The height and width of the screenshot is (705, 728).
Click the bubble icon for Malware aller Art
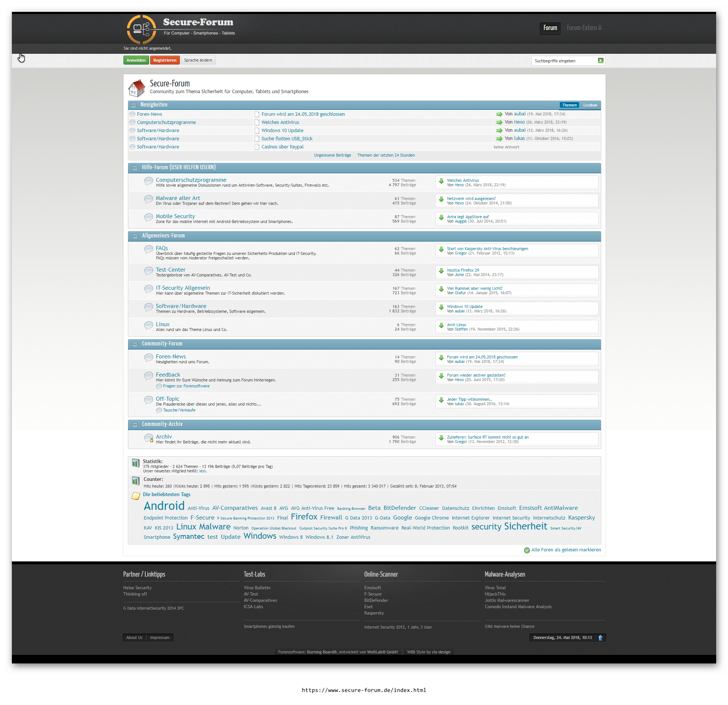click(x=149, y=199)
